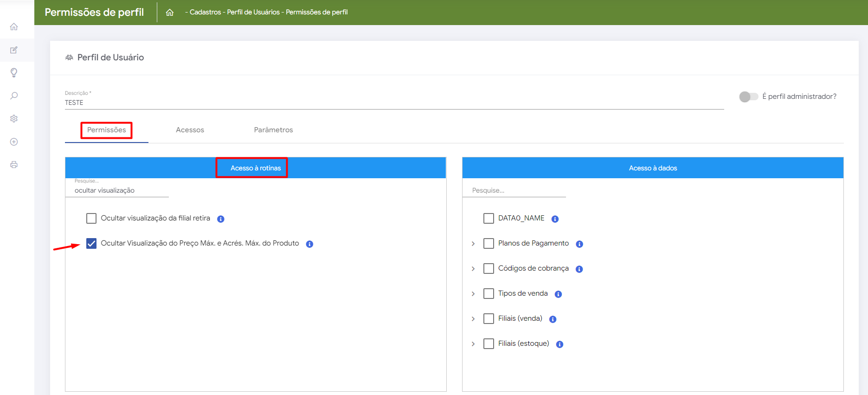868x395 pixels.
Task: Open the edit/cadastros pencil icon in the sidebar
Action: tap(14, 50)
